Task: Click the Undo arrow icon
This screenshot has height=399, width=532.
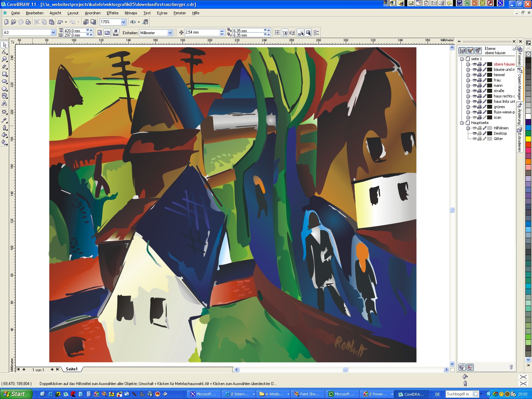Action: tap(60, 22)
